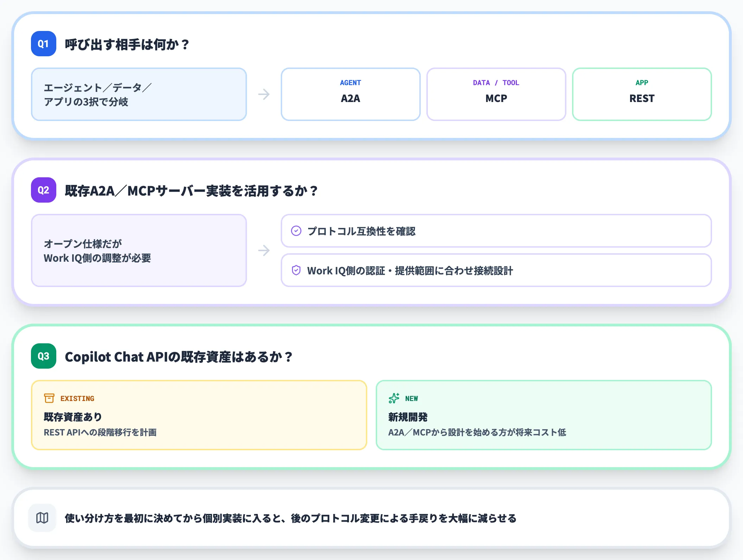Screen dimensions: 743x560
Task: Click the text REST APIへの段階移行を計画
Action: tap(100, 432)
